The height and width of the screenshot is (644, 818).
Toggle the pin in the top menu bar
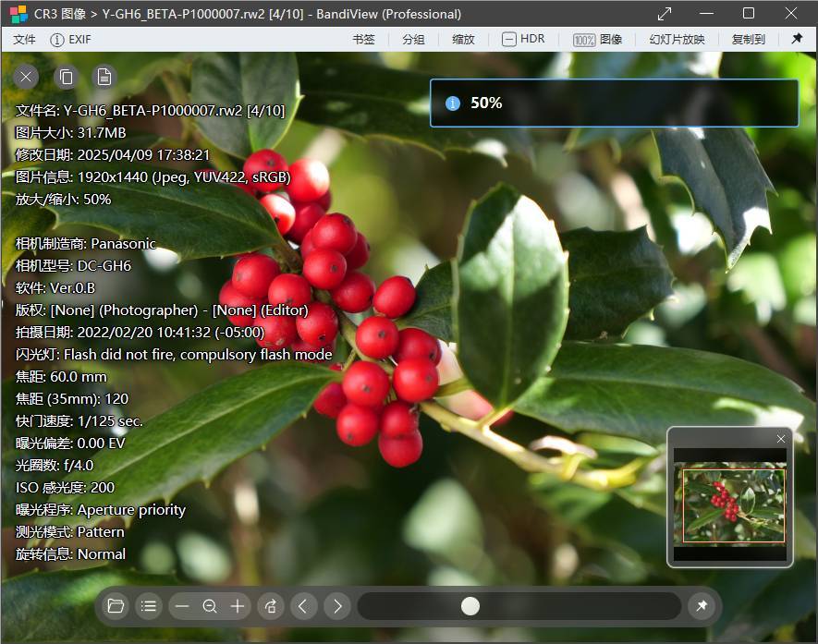point(797,39)
